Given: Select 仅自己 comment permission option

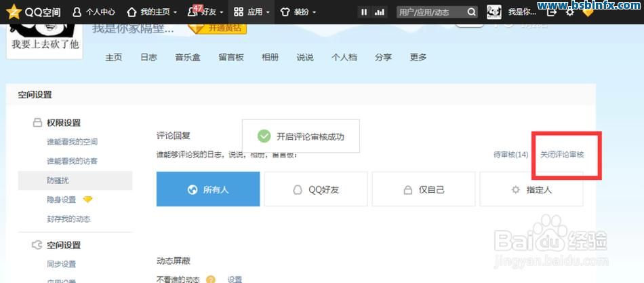Looking at the screenshot, I should 424,189.
